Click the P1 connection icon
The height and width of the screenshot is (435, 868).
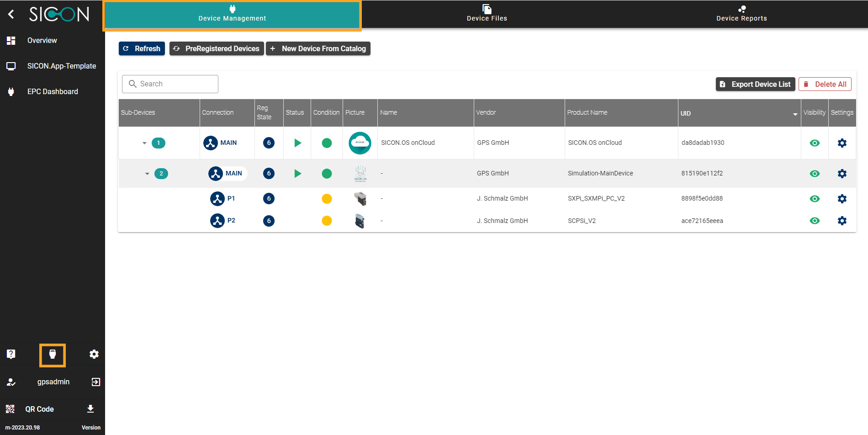217,199
